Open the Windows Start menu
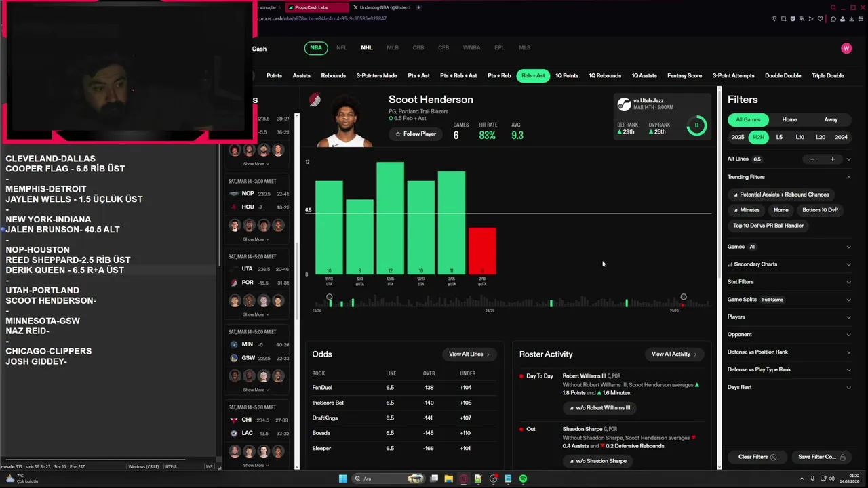The height and width of the screenshot is (488, 868). 343,479
